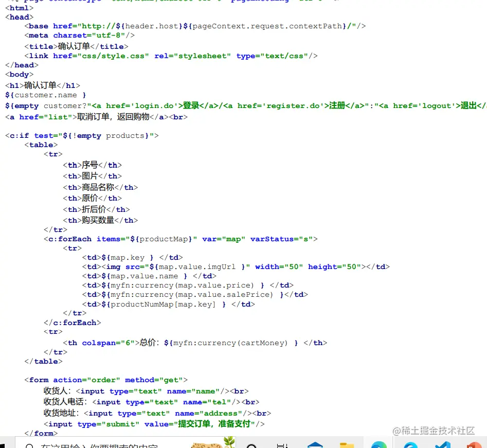
Task: Click the submit input 提交订单,准备支付 line
Action: [x=154, y=424]
